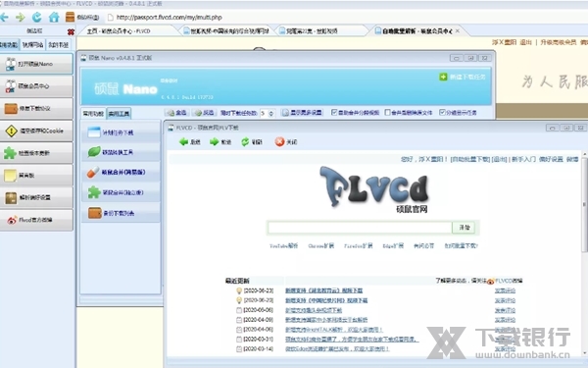Select the first side panel tab 常用功能

point(9,45)
